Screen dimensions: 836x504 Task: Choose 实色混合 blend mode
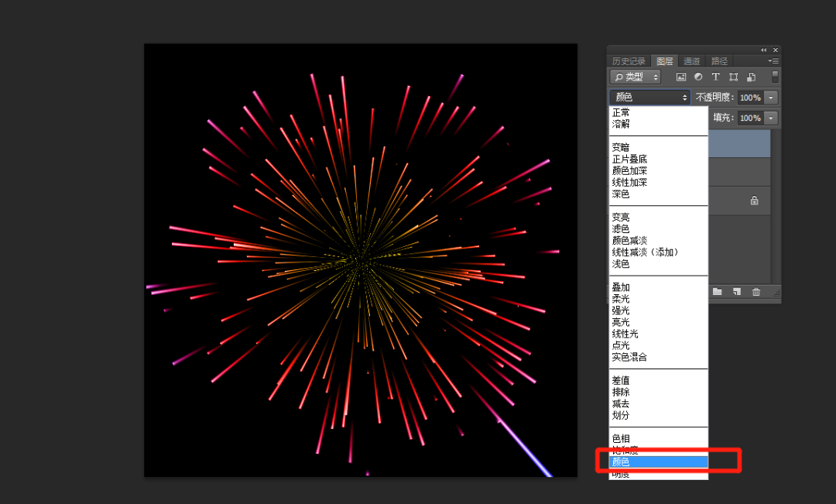coord(659,358)
